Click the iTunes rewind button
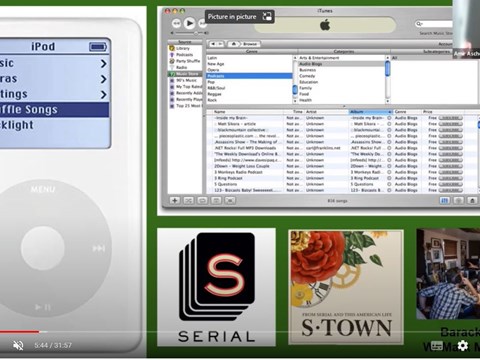Screen dimensions: 480x360 click(x=176, y=23)
